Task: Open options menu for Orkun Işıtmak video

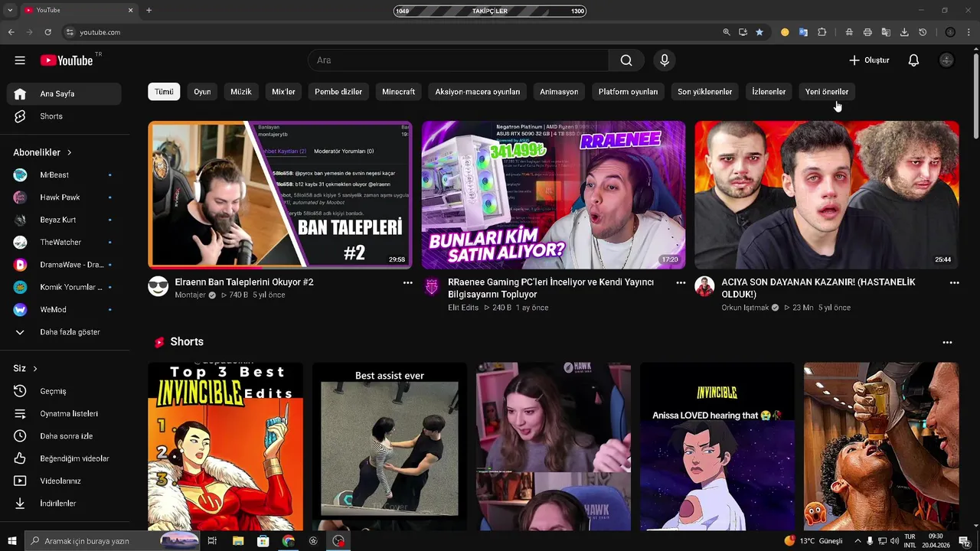Action: point(954,283)
